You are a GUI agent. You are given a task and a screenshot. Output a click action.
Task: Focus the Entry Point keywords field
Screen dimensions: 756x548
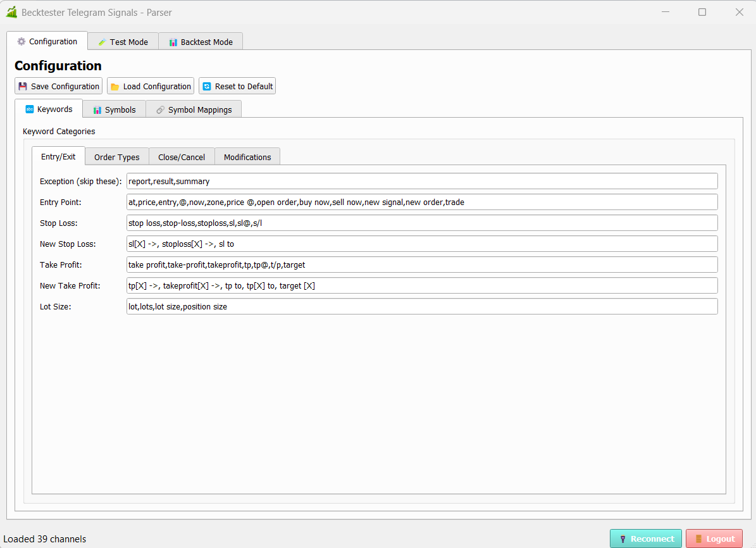click(x=422, y=202)
